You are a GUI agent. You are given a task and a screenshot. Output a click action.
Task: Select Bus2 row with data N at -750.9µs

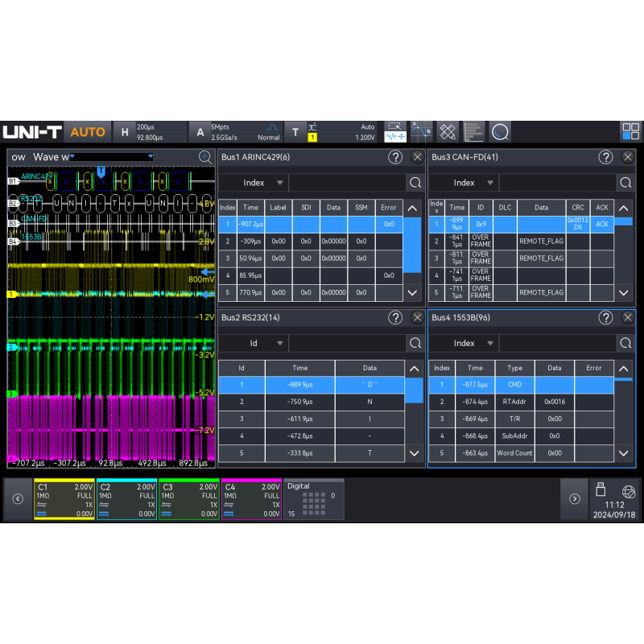[312, 402]
